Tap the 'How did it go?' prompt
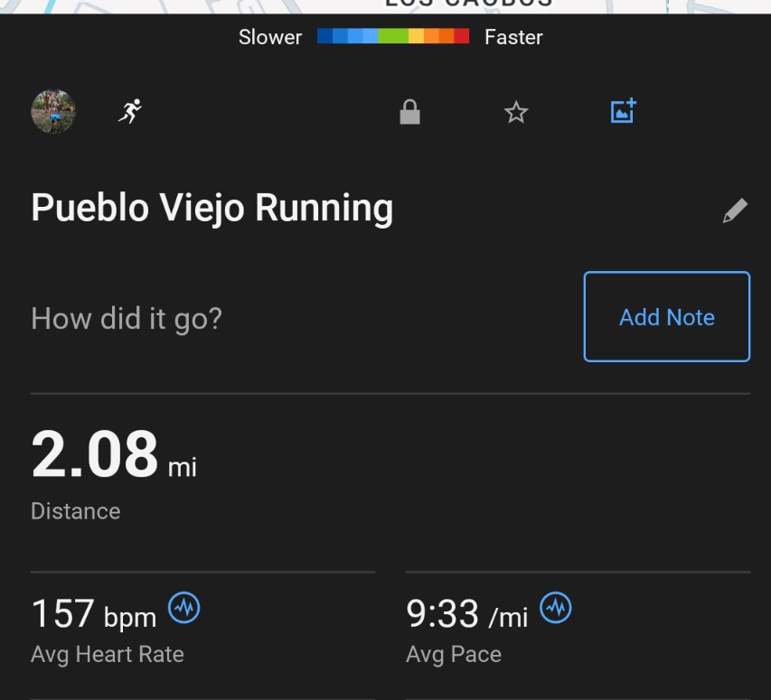This screenshot has width=771, height=700. [x=127, y=318]
